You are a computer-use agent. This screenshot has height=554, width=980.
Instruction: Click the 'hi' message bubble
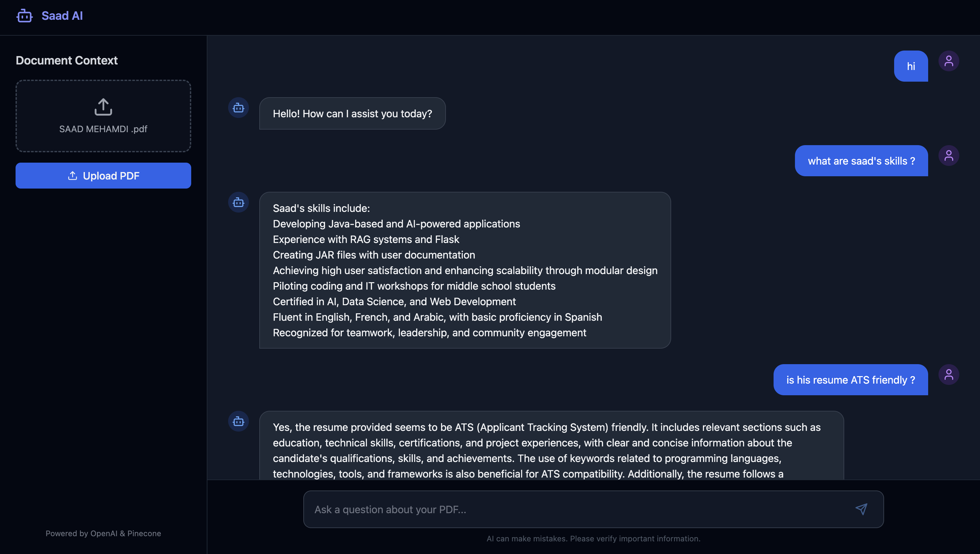[x=911, y=66]
